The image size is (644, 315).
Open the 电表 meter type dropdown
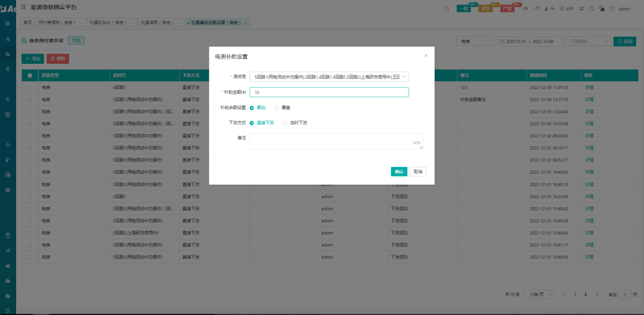tap(475, 42)
